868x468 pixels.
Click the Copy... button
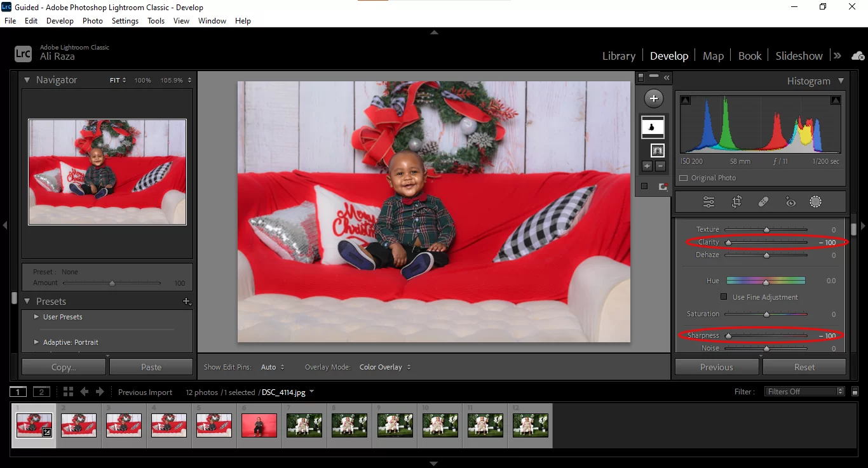[64, 367]
